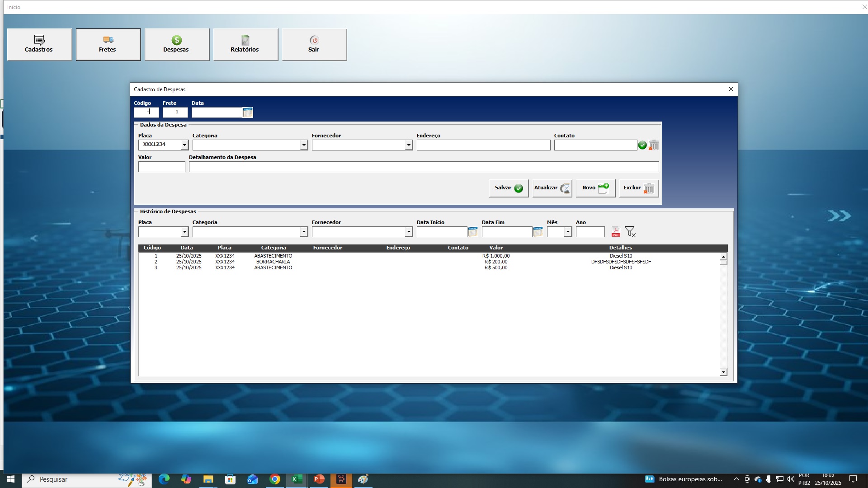Open Microsoft Store taskbar icon
The height and width of the screenshot is (488, 868).
[x=230, y=479]
